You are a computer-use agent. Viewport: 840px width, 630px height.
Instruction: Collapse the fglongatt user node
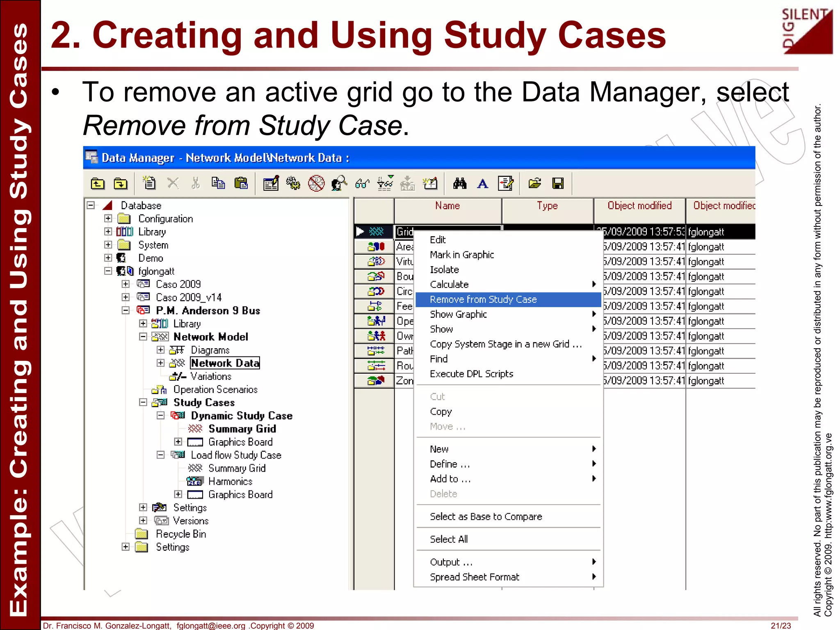(108, 271)
